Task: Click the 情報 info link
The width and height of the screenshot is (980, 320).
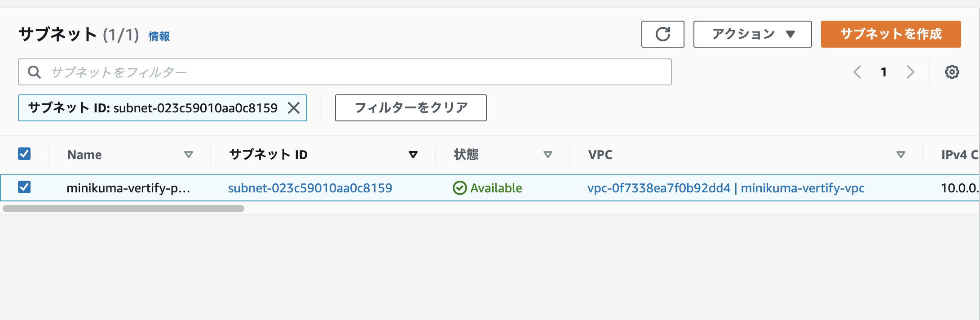Action: coord(159,36)
